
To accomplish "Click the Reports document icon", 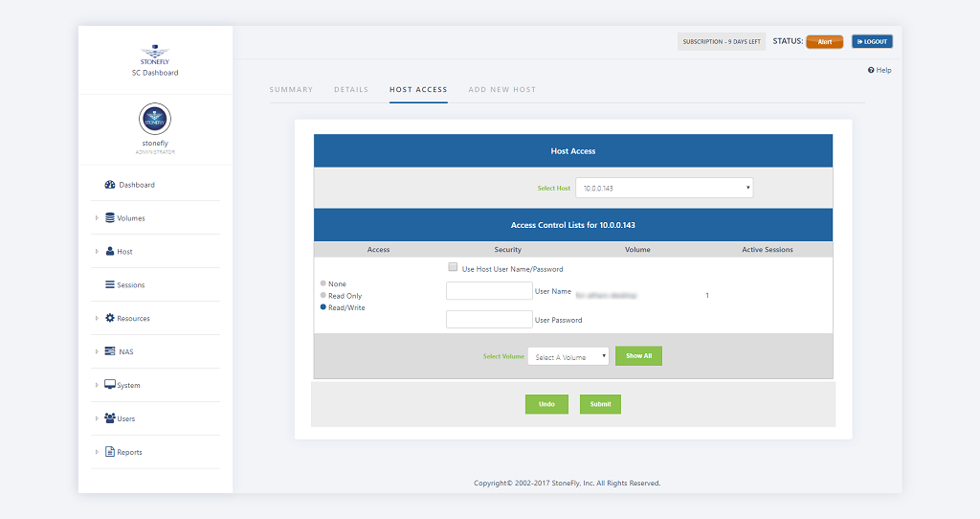I will pyautogui.click(x=110, y=452).
